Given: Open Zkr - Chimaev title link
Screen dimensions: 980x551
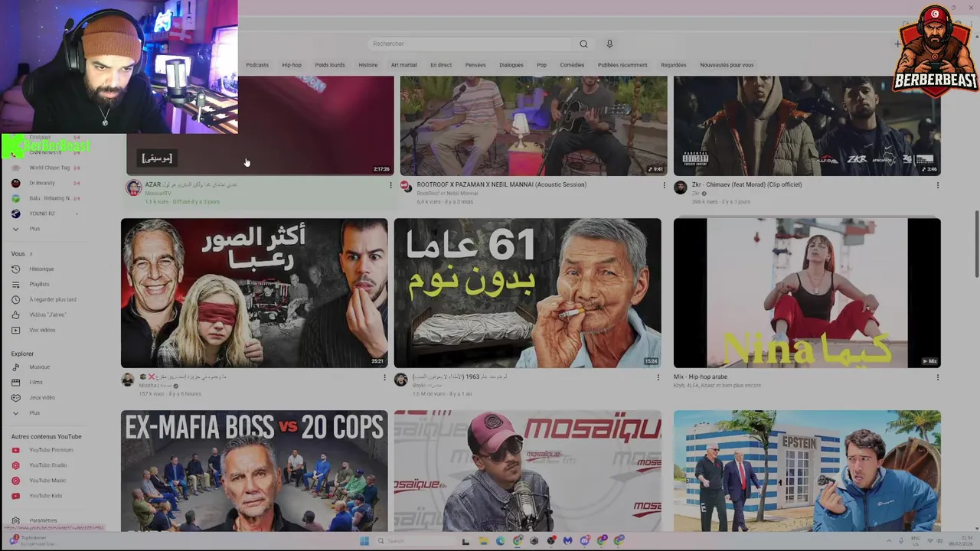Looking at the screenshot, I should coord(746,184).
